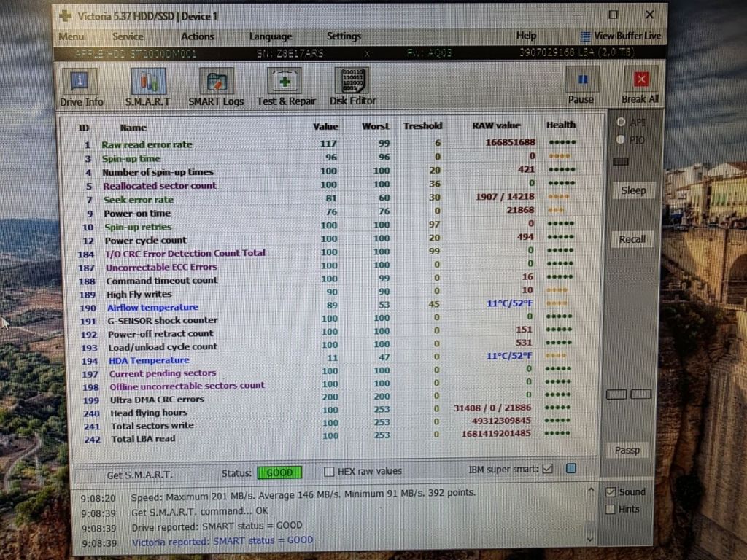Click the View Buffer Live icon

pos(586,36)
